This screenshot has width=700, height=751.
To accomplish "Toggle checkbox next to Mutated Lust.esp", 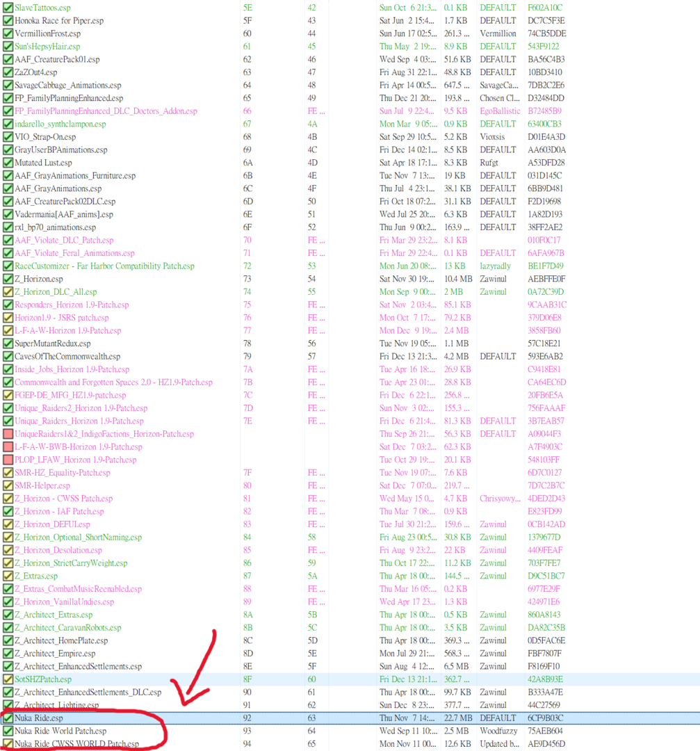I will click(8, 163).
